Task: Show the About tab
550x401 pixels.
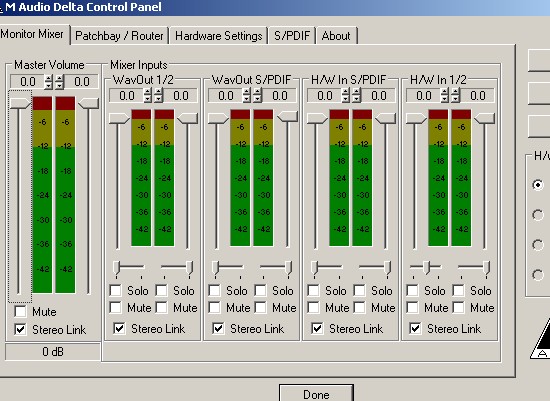Action: coord(336,36)
